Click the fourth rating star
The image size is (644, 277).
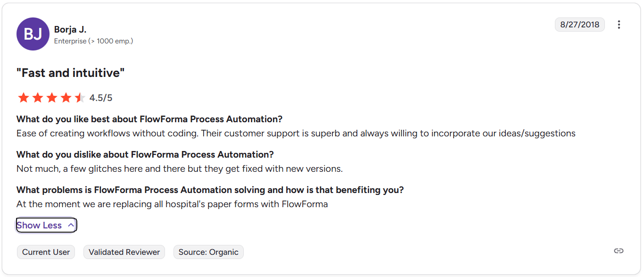(66, 98)
